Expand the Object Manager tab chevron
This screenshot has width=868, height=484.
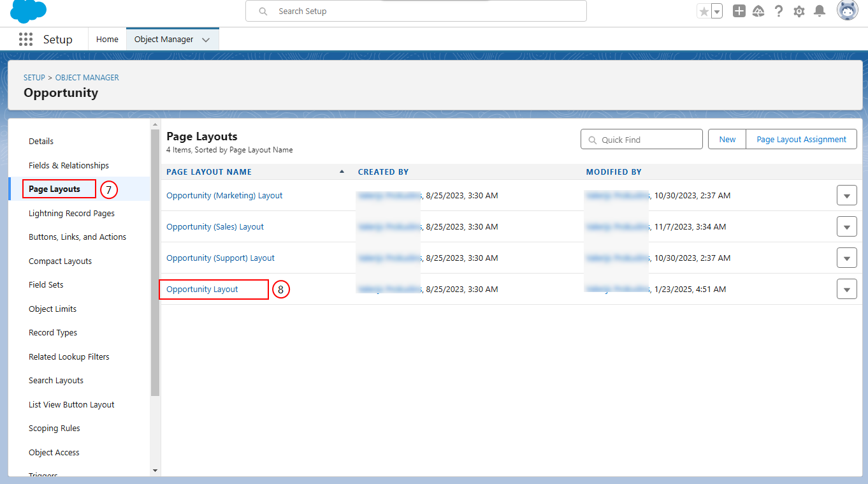coord(206,40)
